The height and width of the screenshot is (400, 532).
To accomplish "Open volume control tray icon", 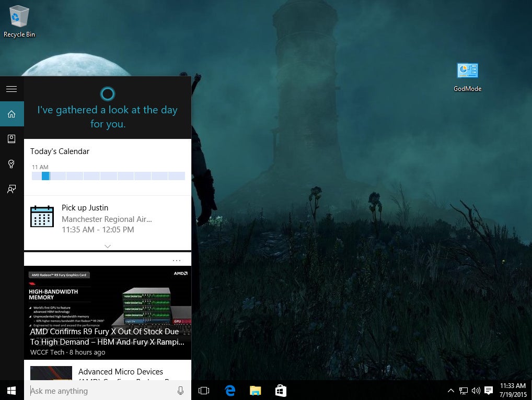I will pyautogui.click(x=476, y=391).
